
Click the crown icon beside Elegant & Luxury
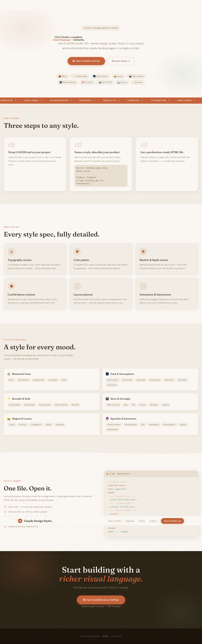coord(9,419)
